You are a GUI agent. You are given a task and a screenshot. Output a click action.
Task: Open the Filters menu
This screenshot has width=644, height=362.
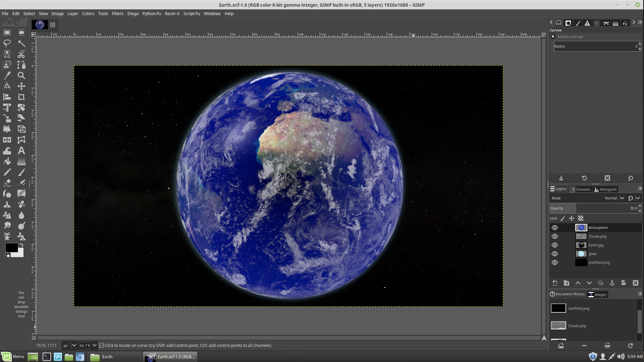(x=117, y=14)
